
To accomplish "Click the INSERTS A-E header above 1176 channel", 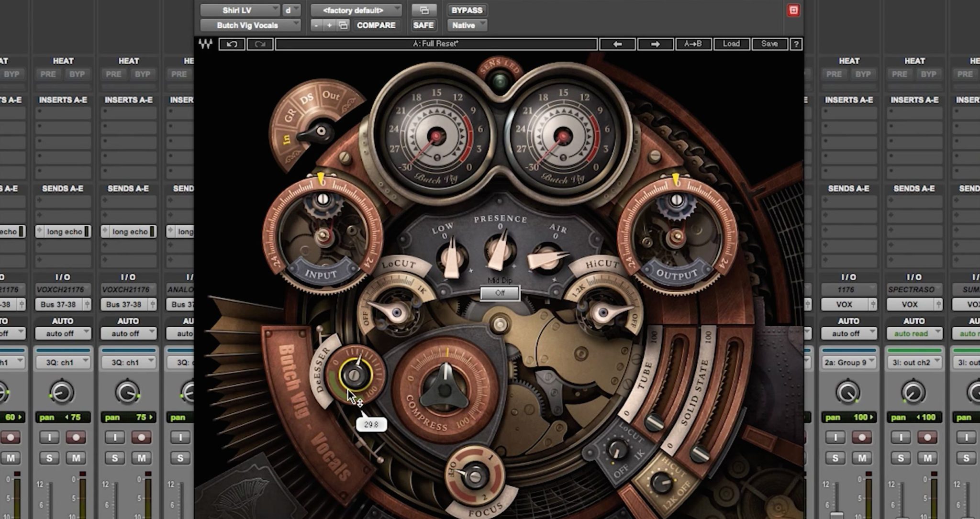I will pyautogui.click(x=849, y=100).
